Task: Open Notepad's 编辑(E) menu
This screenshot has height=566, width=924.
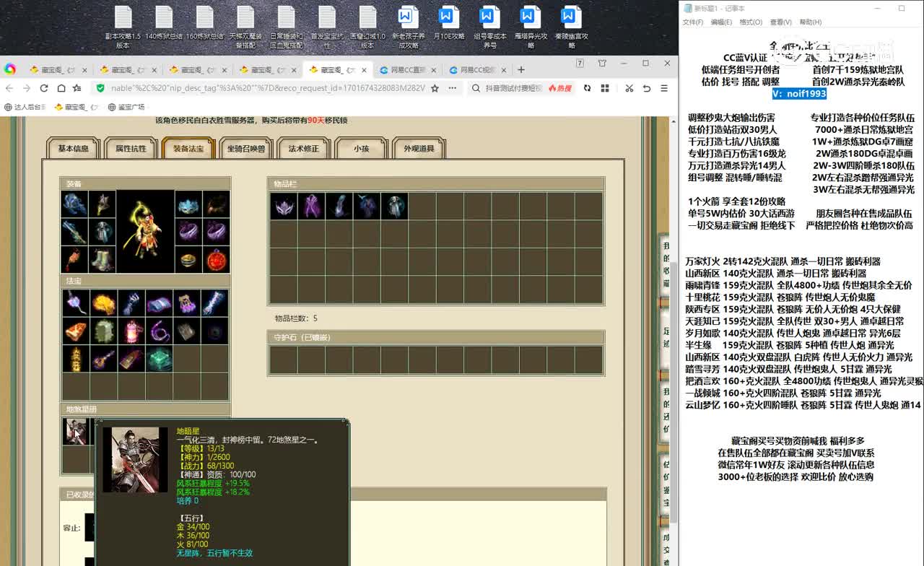Action: coord(721,22)
